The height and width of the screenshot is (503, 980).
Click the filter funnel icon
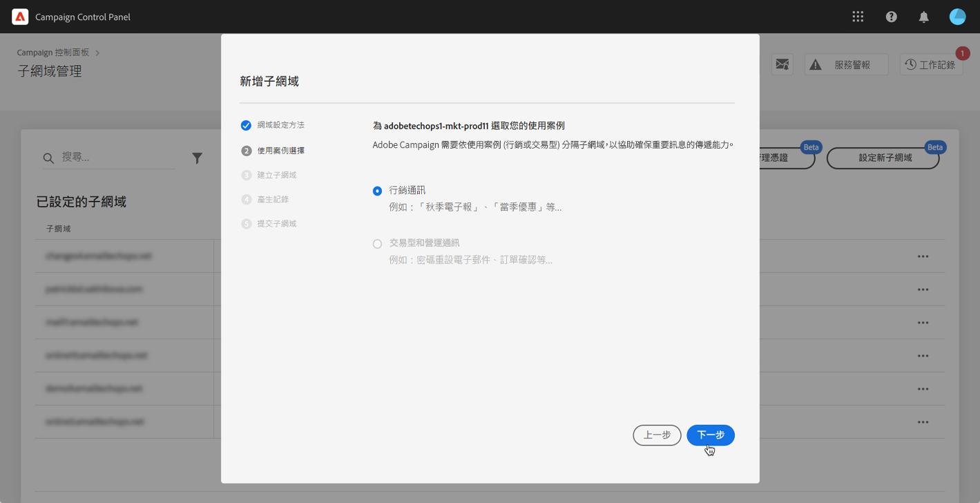pyautogui.click(x=197, y=158)
